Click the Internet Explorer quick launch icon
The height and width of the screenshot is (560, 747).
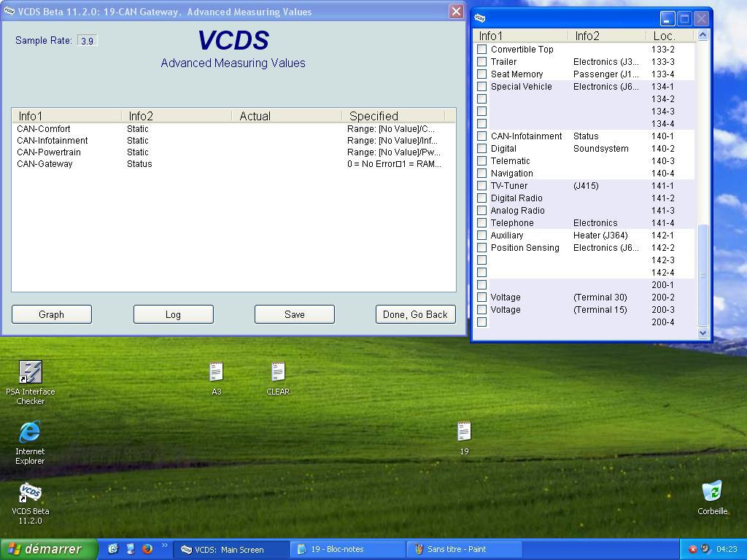tap(113, 549)
